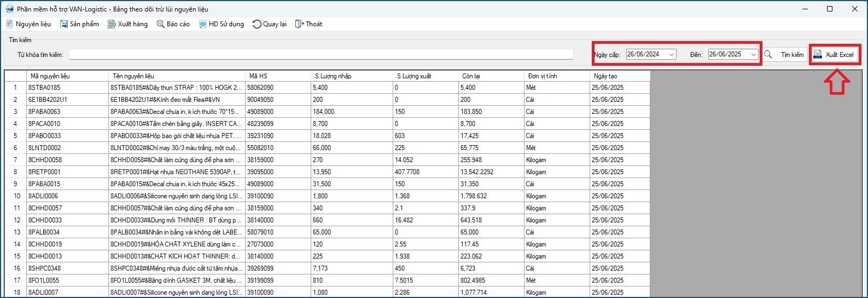Click the Xuất Excel button label
The height and width of the screenshot is (298, 868).
pyautogui.click(x=840, y=55)
